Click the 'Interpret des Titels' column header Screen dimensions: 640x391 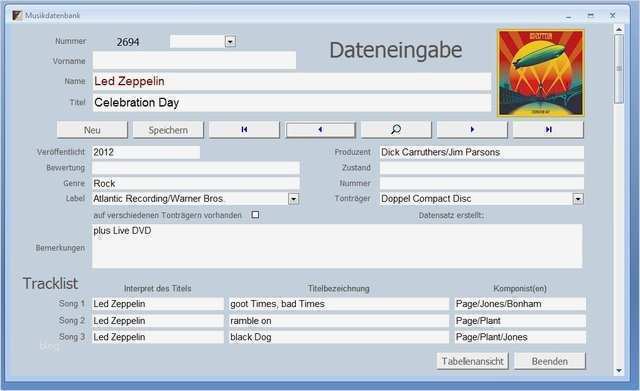coord(158,288)
